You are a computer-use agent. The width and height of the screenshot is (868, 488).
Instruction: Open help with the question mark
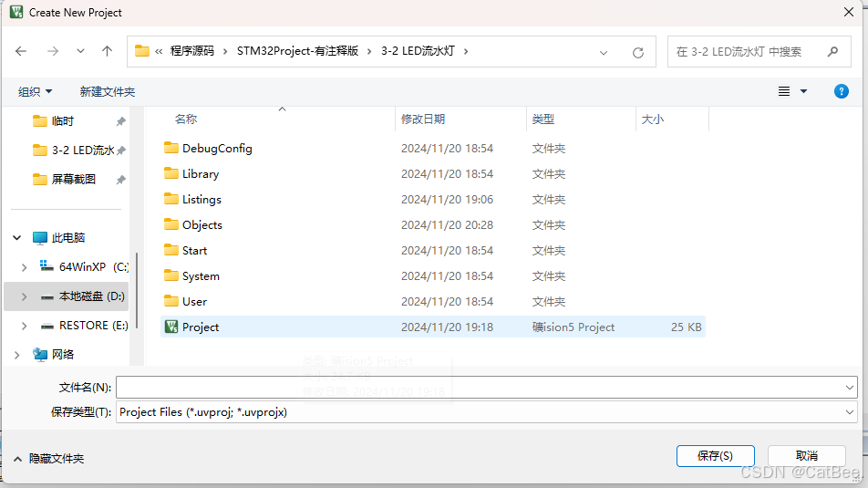[842, 91]
